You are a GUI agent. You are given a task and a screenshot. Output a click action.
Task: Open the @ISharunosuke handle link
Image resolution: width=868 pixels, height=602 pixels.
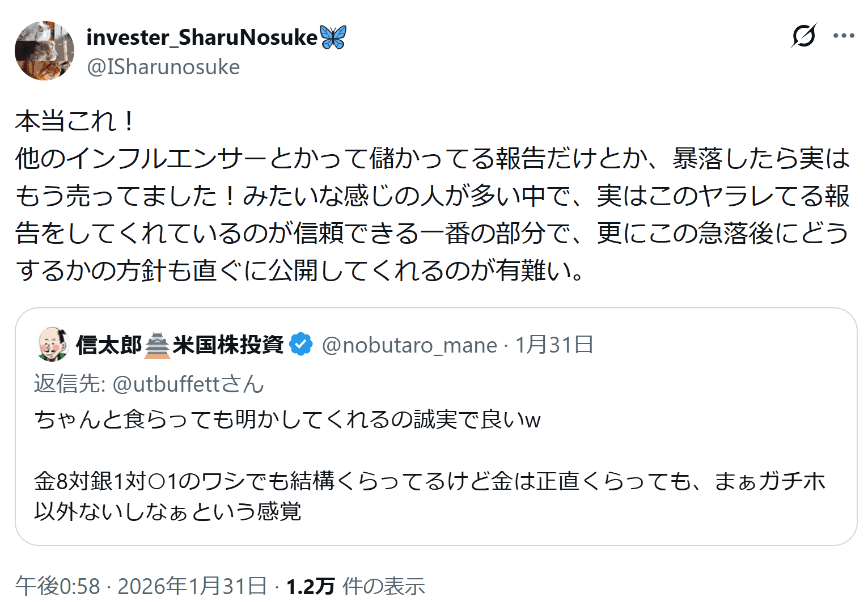tap(163, 67)
